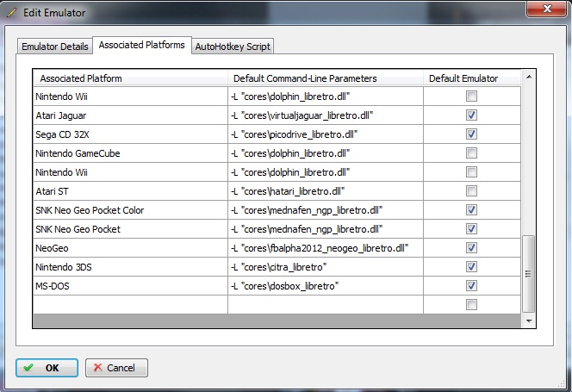
Task: Click the picodrive_libretro.dll parameters cell
Action: [326, 134]
